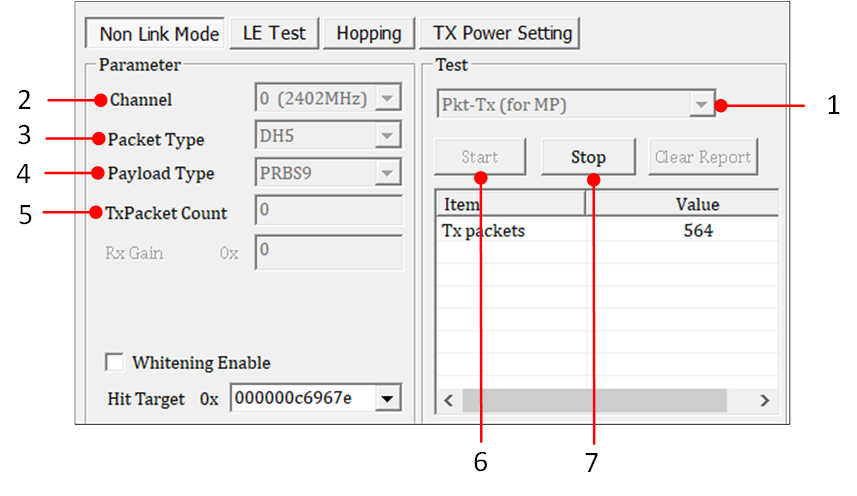Click the Hit Target dropdown arrow

[x=388, y=399]
